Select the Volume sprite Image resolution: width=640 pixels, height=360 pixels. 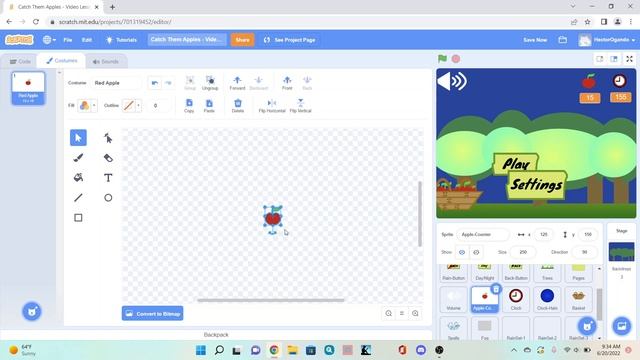click(453, 299)
